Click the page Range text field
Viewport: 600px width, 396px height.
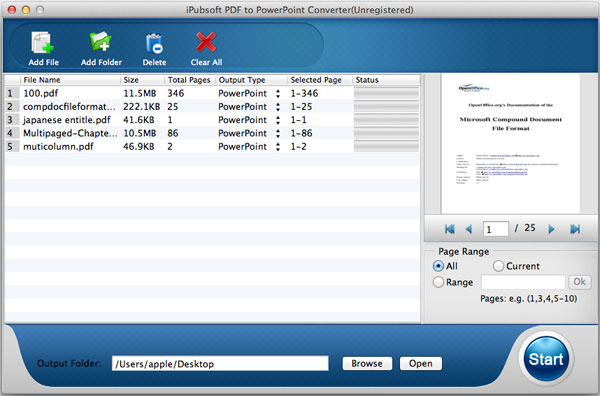click(x=523, y=282)
